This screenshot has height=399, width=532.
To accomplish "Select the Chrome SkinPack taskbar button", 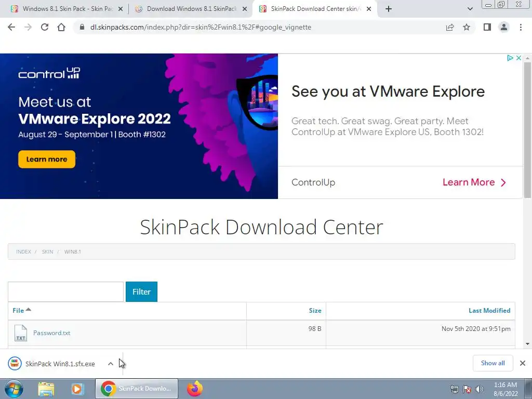I will pos(137,389).
